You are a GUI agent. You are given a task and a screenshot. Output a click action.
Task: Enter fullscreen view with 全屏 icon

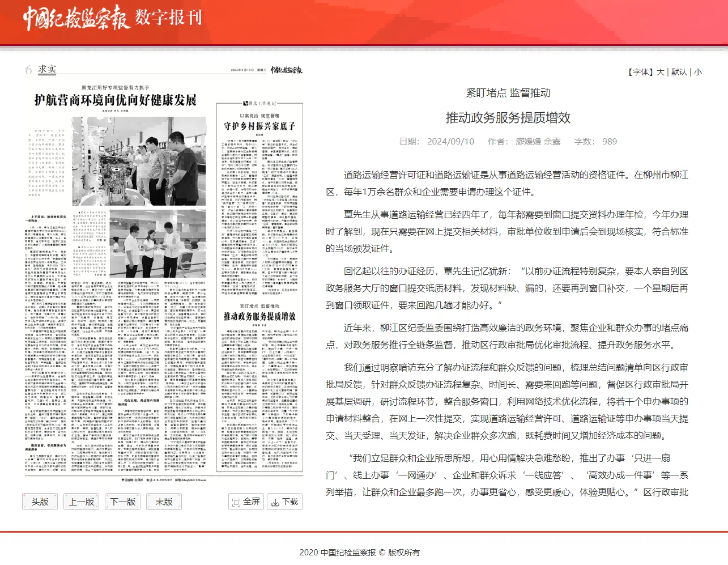[x=246, y=502]
